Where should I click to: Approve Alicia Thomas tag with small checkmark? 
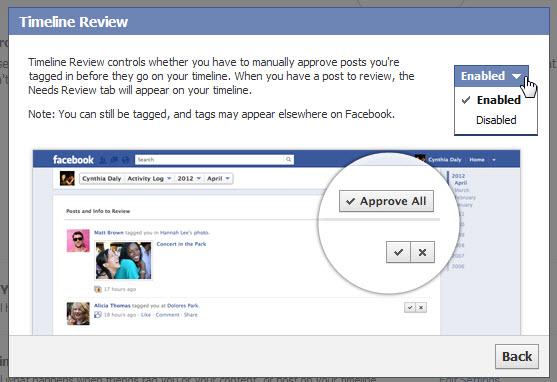pyautogui.click(x=410, y=307)
